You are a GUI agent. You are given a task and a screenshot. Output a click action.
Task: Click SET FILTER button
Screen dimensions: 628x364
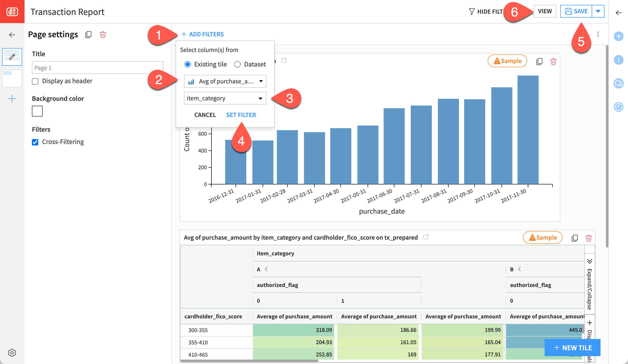(x=241, y=115)
